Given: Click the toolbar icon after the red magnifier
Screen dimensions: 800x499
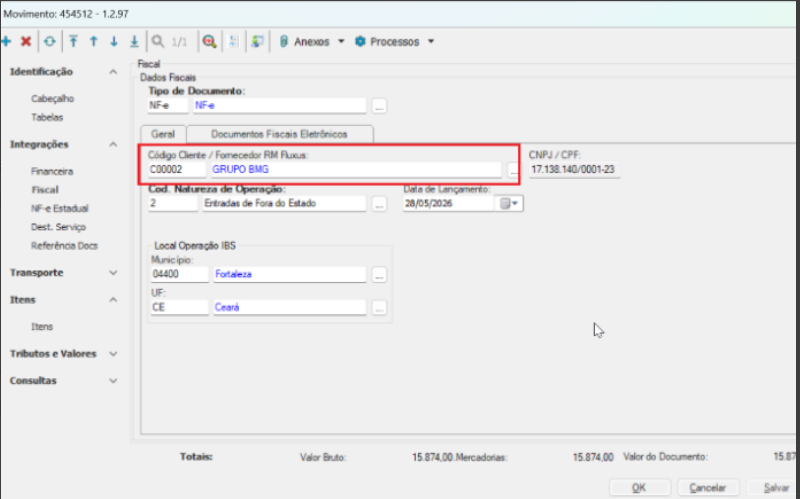Looking at the screenshot, I should click(234, 41).
